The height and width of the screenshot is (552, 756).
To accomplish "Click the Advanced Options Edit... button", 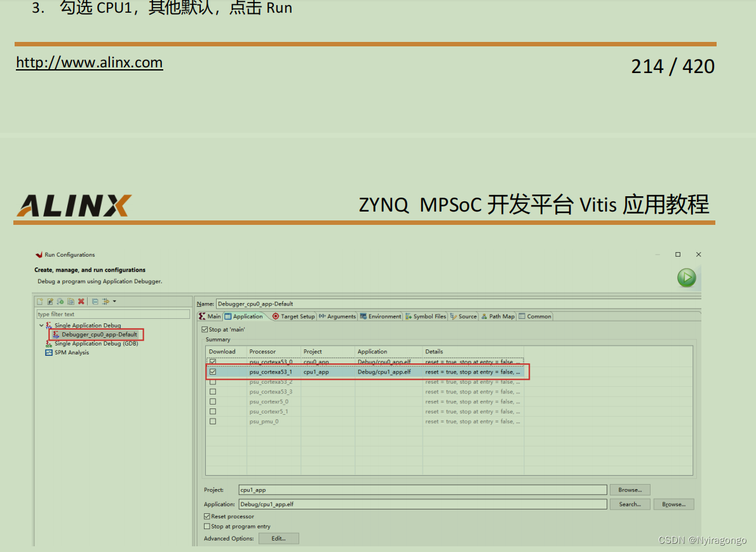I will coord(278,539).
